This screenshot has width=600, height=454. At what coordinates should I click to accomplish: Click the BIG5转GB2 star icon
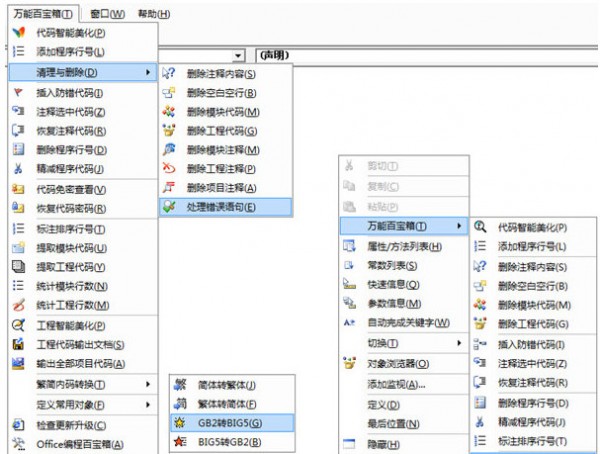tap(181, 441)
